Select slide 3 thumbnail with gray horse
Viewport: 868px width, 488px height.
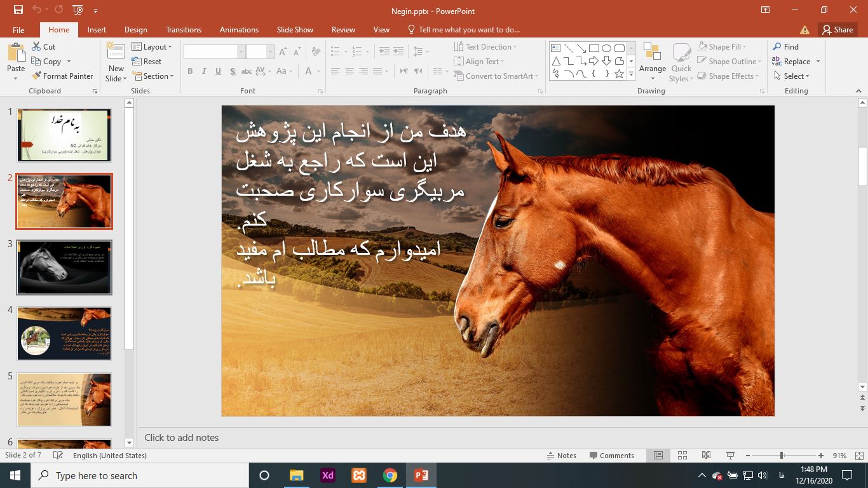[x=64, y=268]
